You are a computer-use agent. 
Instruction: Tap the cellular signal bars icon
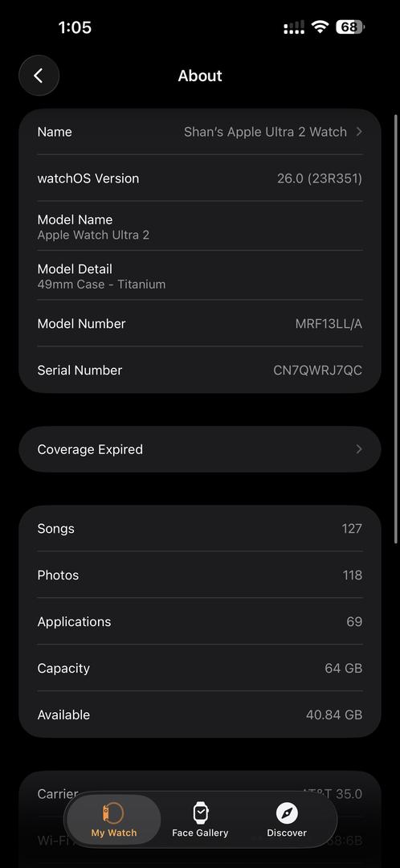294,27
